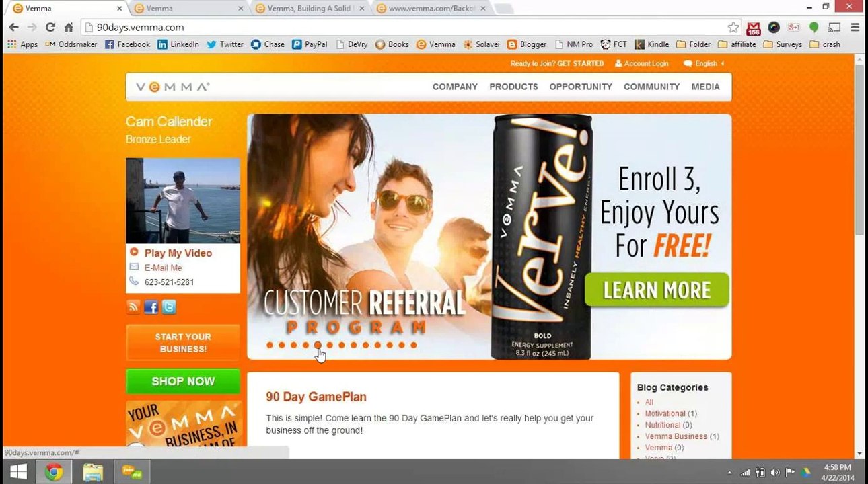Screen dimensions: 868x484
Task: Reload the page with the refresh icon
Action: [50, 28]
